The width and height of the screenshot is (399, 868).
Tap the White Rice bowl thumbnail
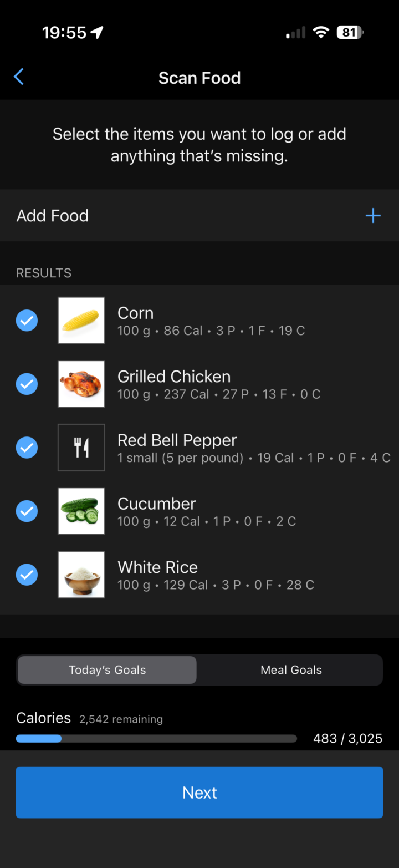point(81,575)
